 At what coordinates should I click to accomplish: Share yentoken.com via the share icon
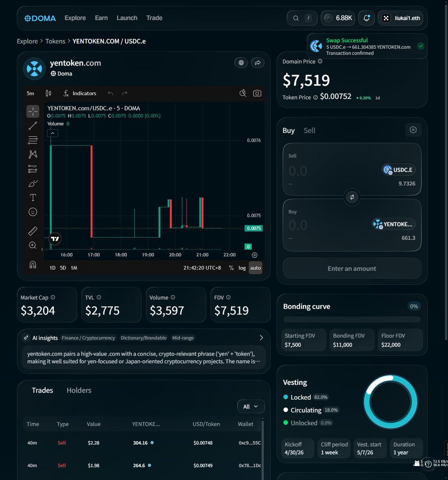tap(258, 63)
